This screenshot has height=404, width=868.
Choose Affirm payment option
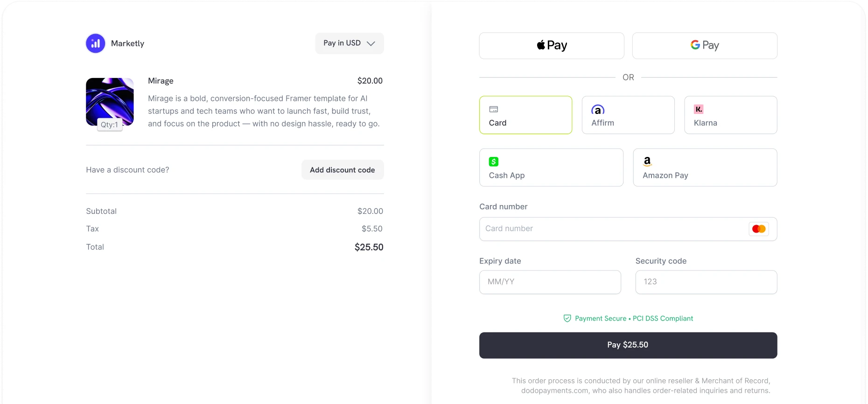[628, 115]
